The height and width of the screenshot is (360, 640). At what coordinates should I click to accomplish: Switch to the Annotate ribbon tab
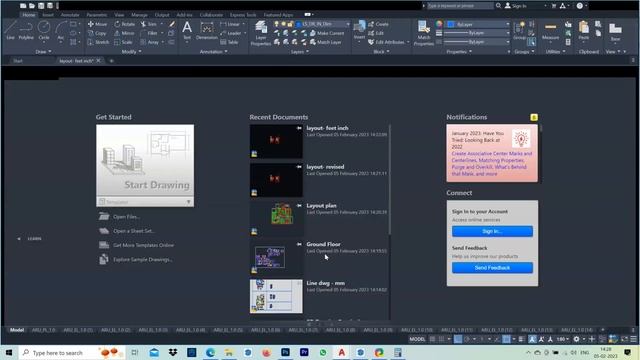click(70, 15)
